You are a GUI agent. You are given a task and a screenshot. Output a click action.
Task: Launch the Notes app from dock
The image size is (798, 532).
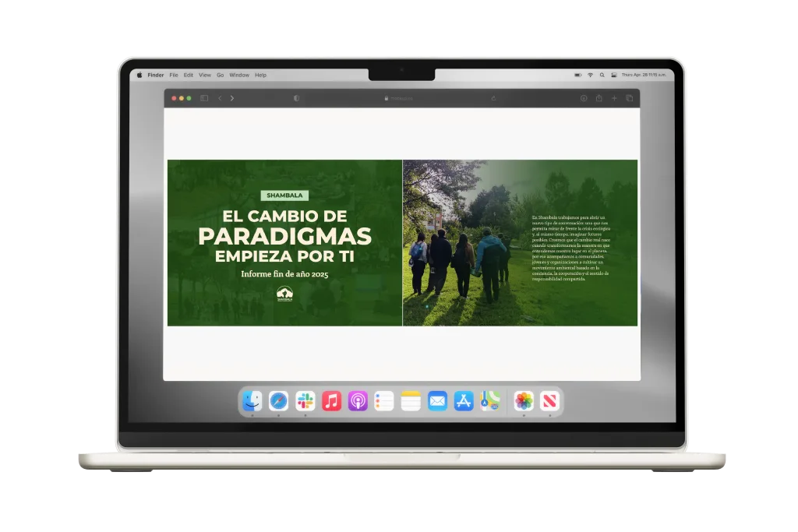coord(411,401)
